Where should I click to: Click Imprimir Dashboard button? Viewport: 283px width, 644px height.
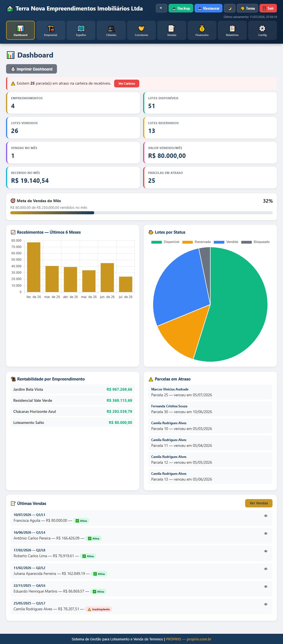click(x=32, y=69)
